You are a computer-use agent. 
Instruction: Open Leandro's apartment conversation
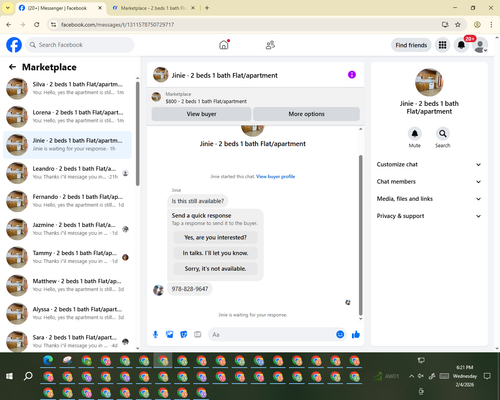pyautogui.click(x=67, y=173)
